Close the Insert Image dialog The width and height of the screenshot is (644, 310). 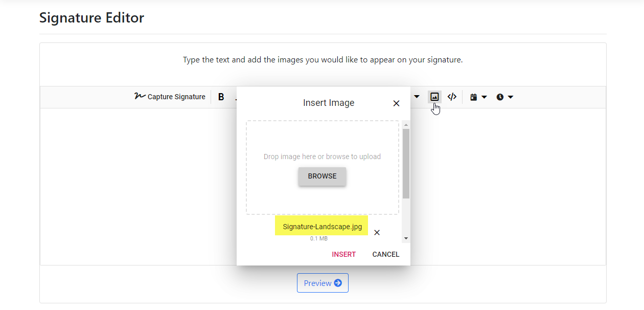[396, 103]
